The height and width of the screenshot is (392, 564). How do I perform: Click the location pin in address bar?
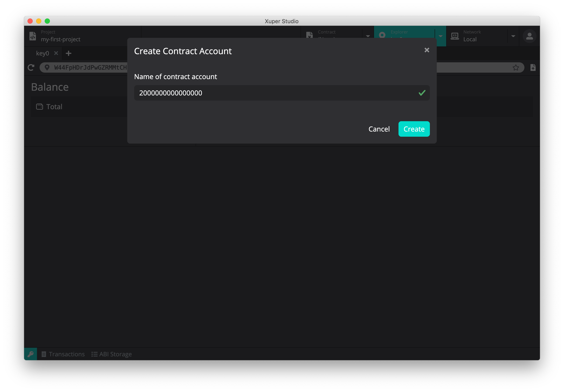point(47,67)
